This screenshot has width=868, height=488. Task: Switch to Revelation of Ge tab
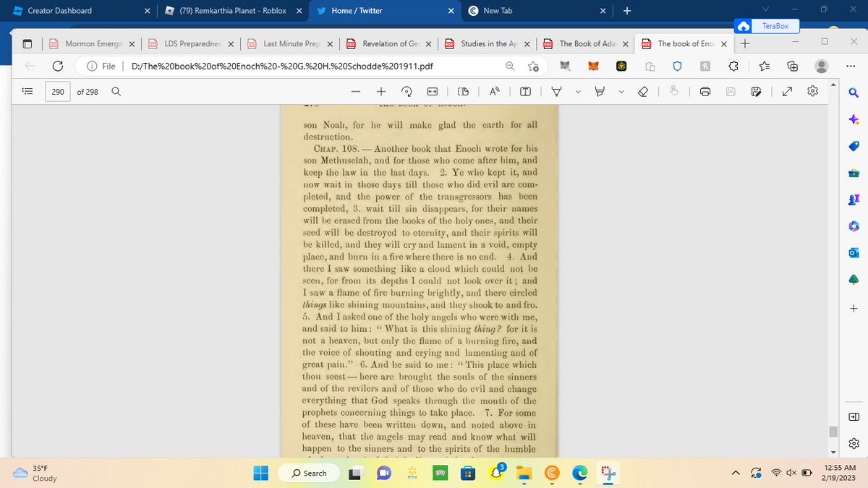[x=389, y=43]
